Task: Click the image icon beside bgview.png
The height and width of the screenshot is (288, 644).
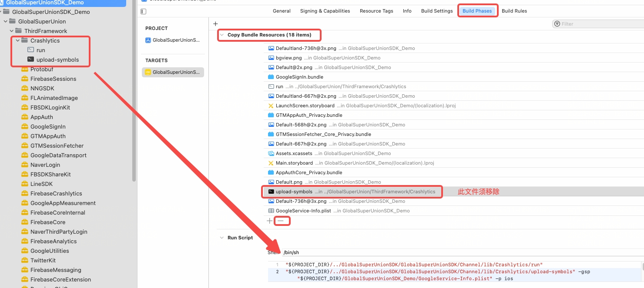Action: click(x=271, y=58)
